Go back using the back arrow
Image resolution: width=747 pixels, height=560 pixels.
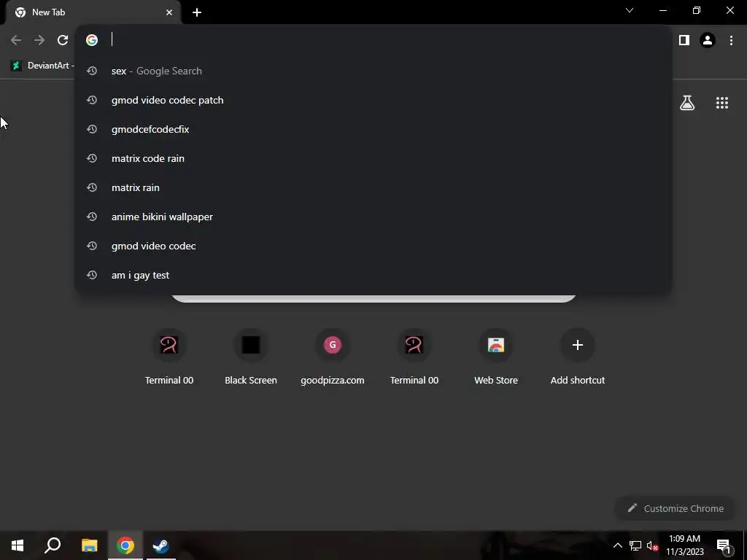click(16, 40)
